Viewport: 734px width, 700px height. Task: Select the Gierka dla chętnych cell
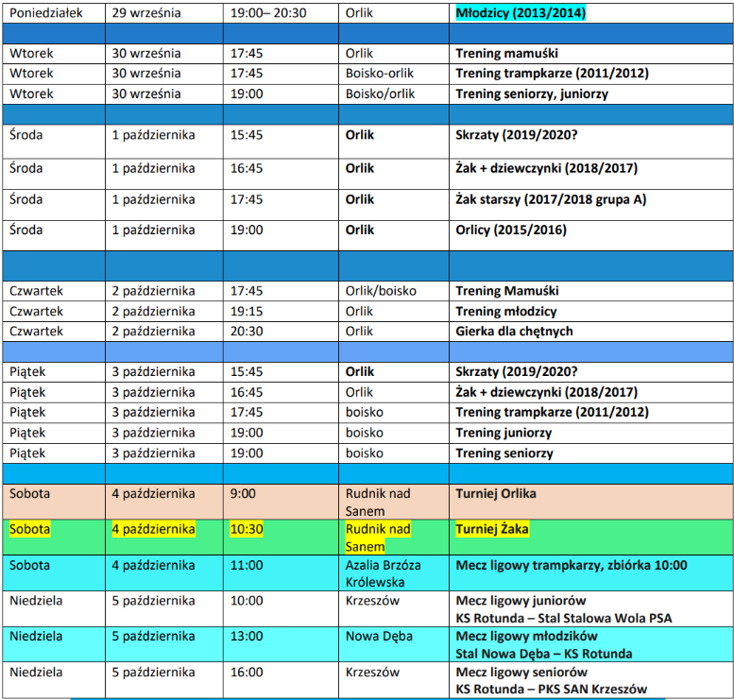514,332
